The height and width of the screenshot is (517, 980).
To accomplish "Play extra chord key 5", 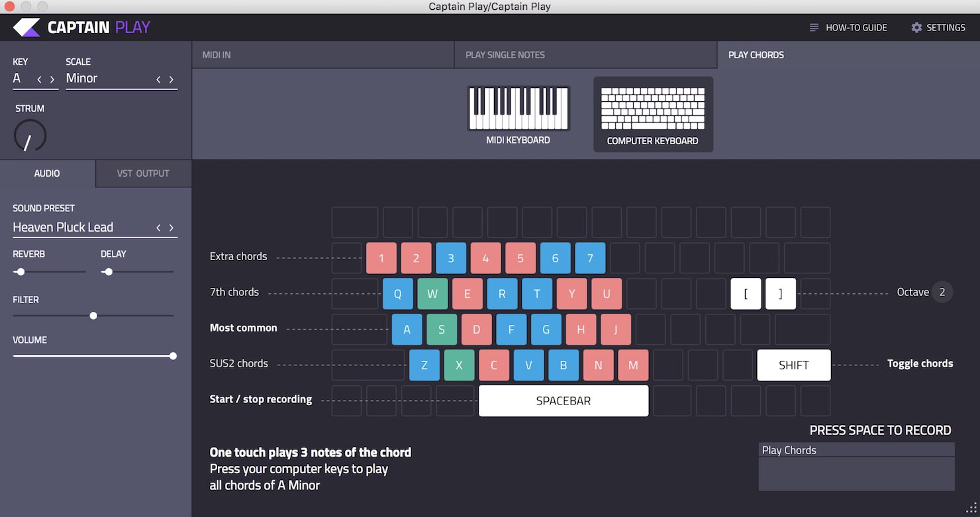I will pyautogui.click(x=520, y=258).
